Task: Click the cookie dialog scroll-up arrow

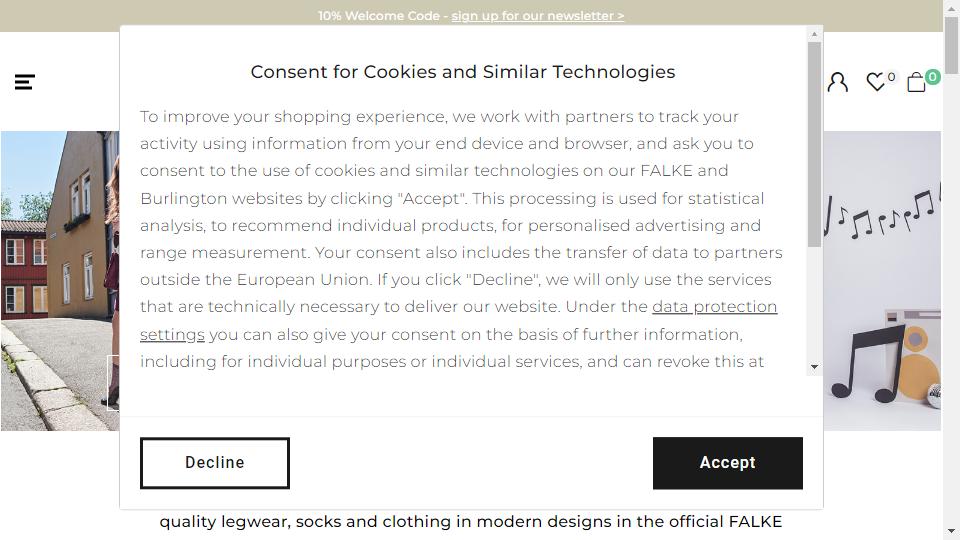Action: click(x=814, y=34)
